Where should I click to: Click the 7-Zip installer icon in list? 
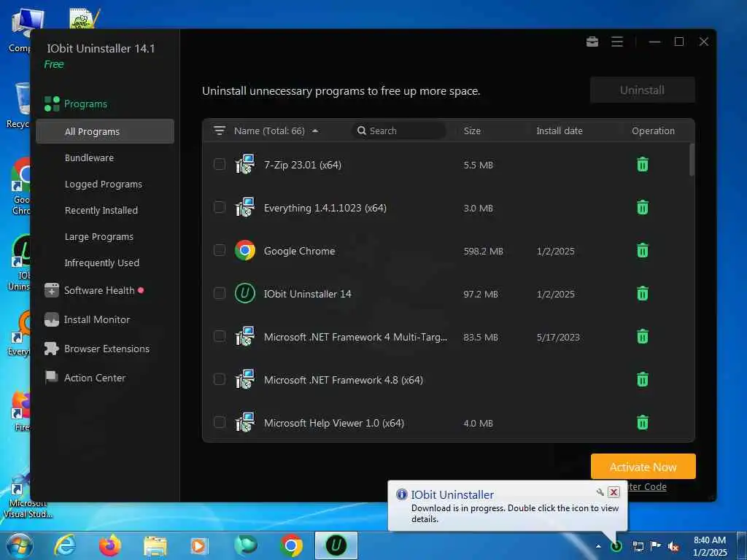(245, 165)
